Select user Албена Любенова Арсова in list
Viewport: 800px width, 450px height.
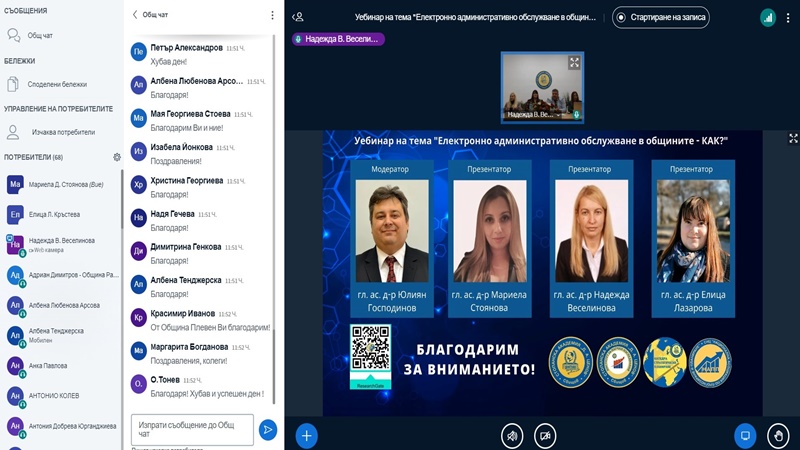(62, 305)
